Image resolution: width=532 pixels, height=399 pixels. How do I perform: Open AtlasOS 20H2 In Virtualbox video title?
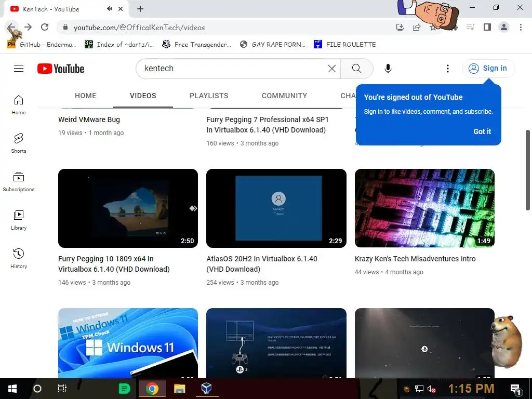click(x=262, y=264)
